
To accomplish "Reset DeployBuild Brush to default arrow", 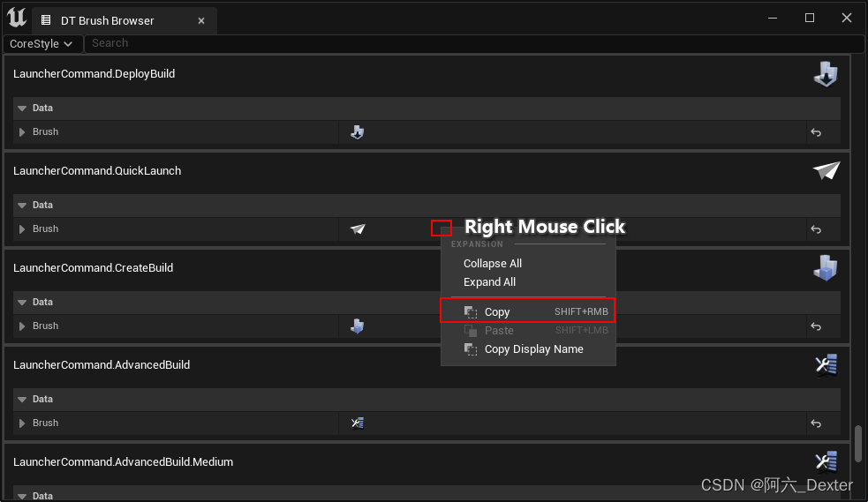I will 816,132.
